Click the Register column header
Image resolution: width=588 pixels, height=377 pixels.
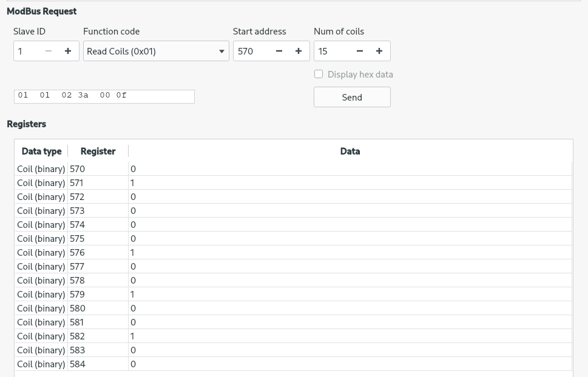coord(98,152)
